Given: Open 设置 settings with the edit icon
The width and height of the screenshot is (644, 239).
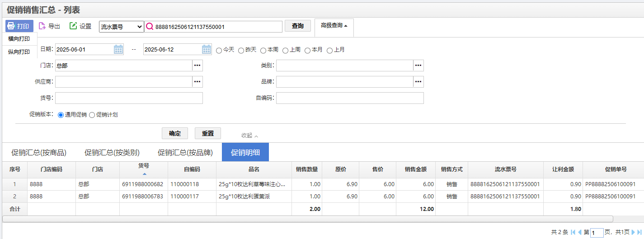Looking at the screenshot, I should pyautogui.click(x=80, y=26).
